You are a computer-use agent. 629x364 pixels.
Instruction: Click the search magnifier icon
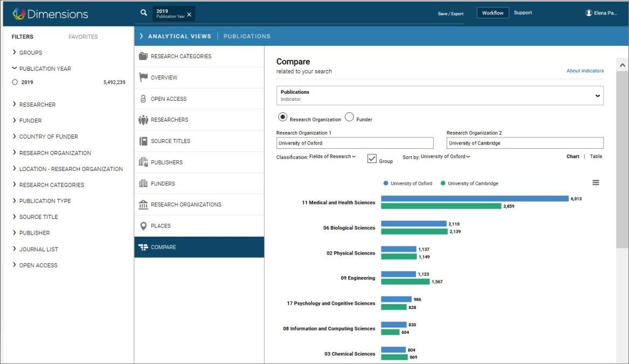143,13
